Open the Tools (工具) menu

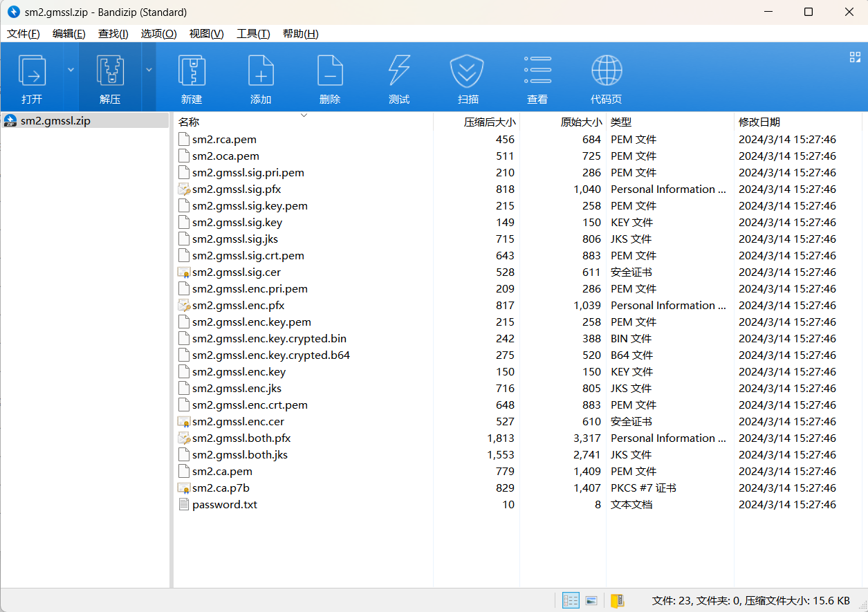coord(252,34)
